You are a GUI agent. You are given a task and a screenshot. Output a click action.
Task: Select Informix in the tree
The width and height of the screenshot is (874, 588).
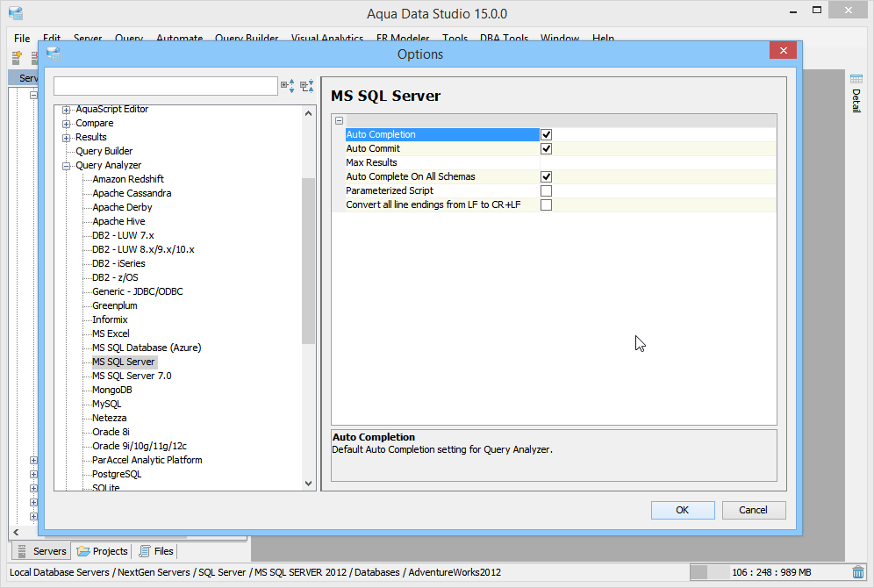(x=110, y=319)
